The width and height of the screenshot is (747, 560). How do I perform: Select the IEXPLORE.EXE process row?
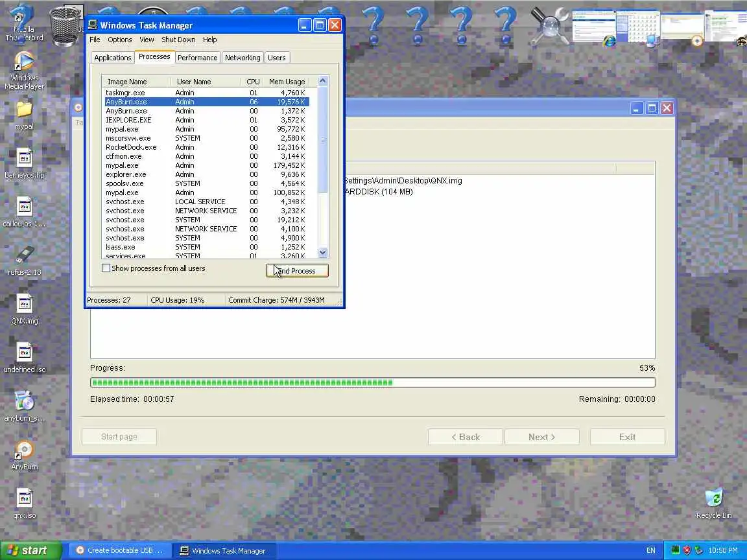pos(207,120)
